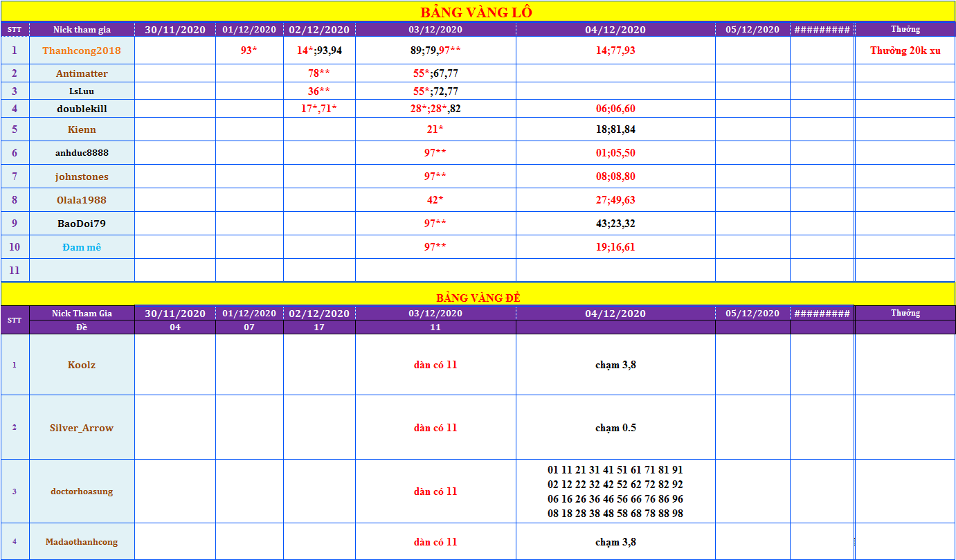Image resolution: width=956 pixels, height=560 pixels.
Task: Select Kienn's "18;81,84" cell
Action: point(615,129)
